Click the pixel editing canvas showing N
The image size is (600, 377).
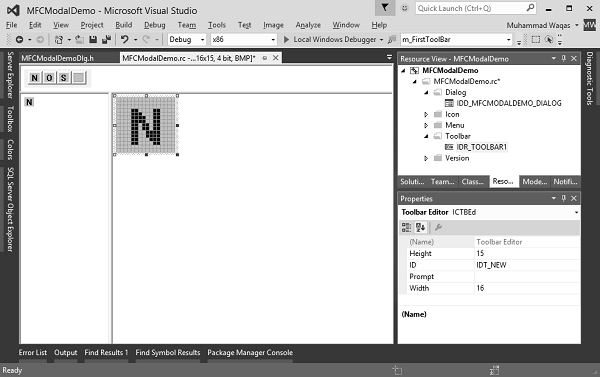click(x=146, y=125)
